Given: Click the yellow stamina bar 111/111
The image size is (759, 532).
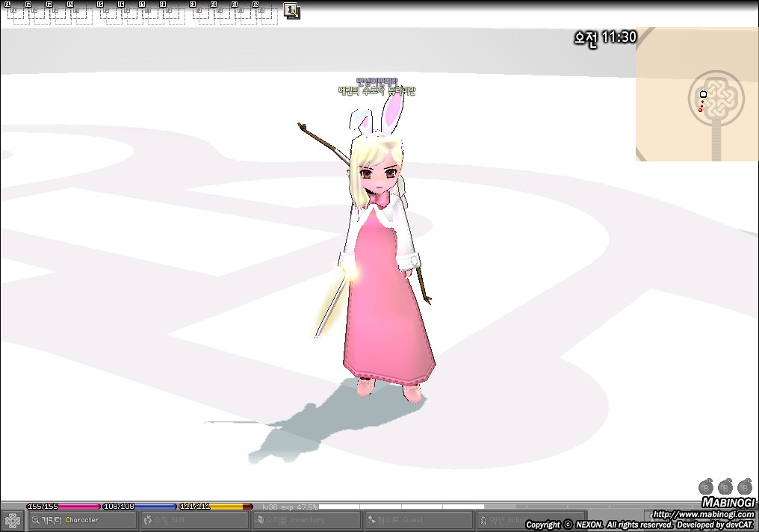Looking at the screenshot, I should (x=216, y=507).
